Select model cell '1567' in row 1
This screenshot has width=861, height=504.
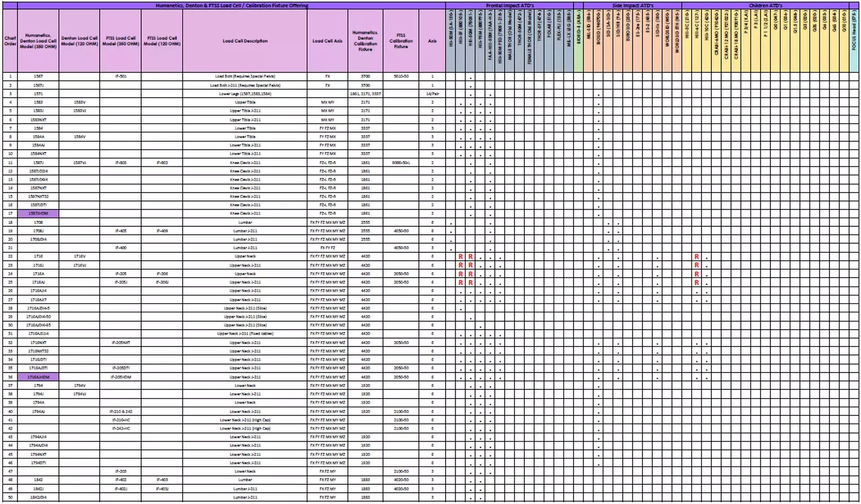pyautogui.click(x=38, y=76)
